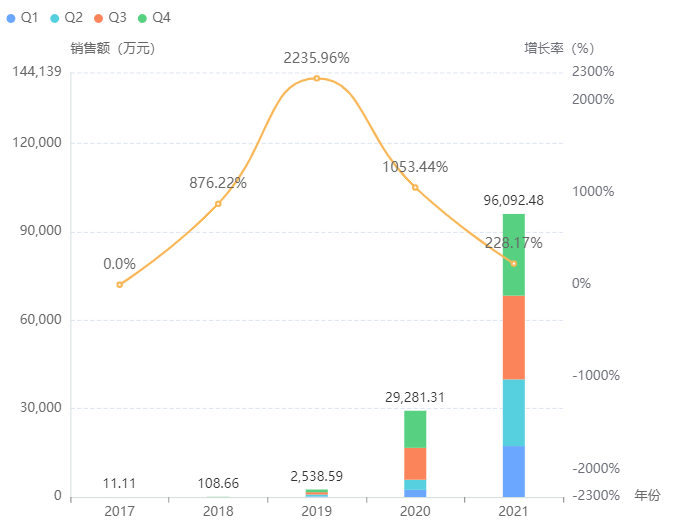Image resolution: width=694 pixels, height=529 pixels.
Task: Click the green Q4 legend dot
Action: coord(142,18)
